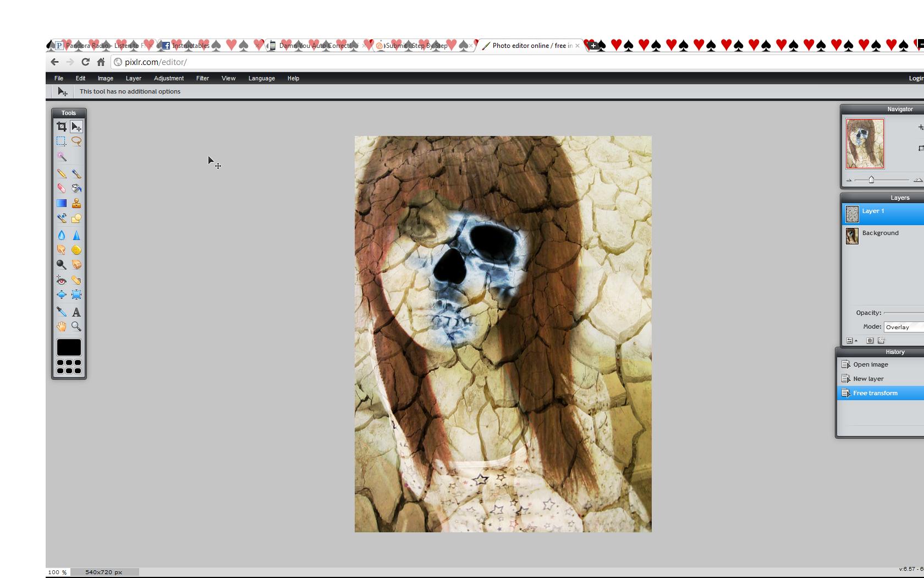Screen dimensions: 924x578
Task: Select the Color Picker eyedropper tool
Action: 62,312
